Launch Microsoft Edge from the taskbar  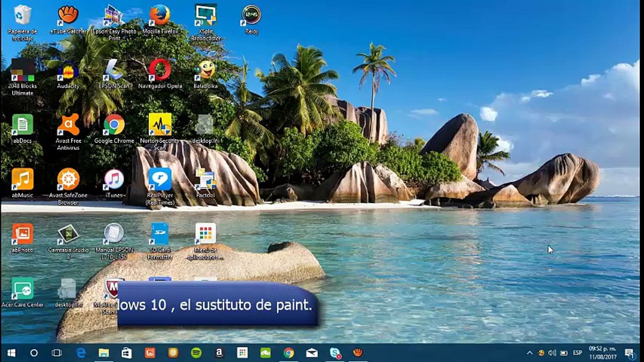coord(81,353)
